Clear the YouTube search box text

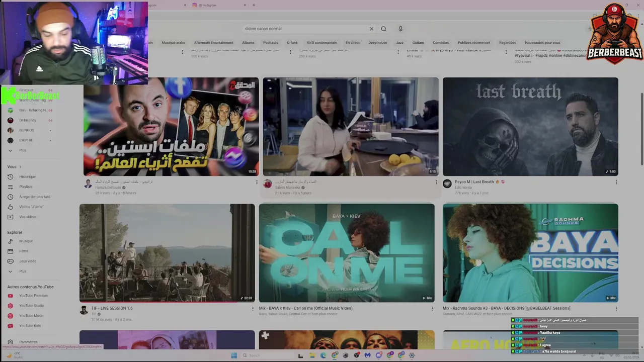point(371,29)
